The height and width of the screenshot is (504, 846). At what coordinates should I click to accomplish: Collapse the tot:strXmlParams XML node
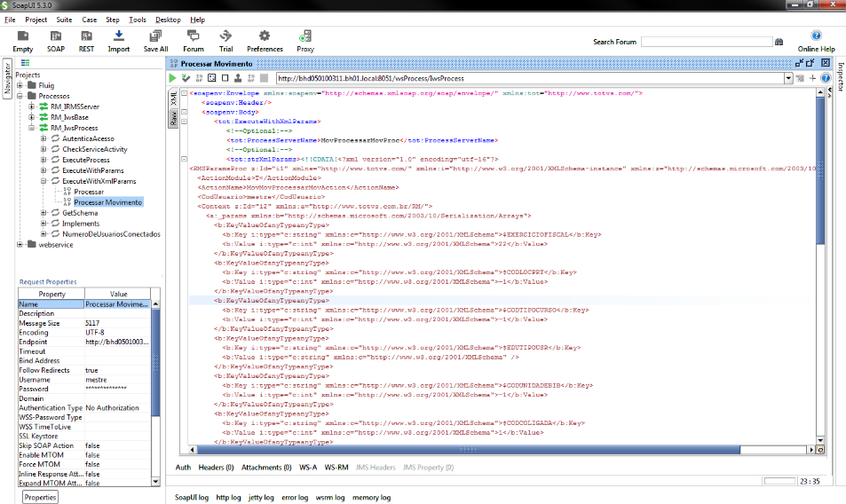point(184,159)
